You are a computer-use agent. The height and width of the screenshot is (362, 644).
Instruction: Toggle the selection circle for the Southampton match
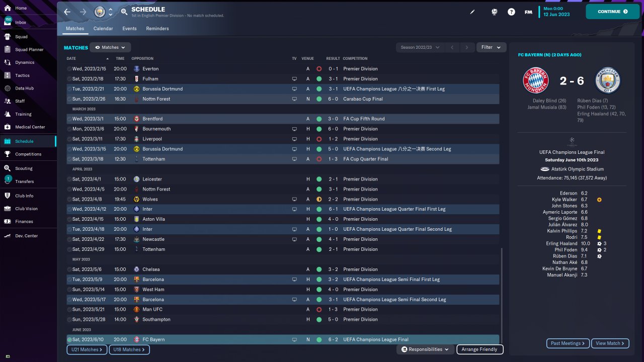coord(69,320)
